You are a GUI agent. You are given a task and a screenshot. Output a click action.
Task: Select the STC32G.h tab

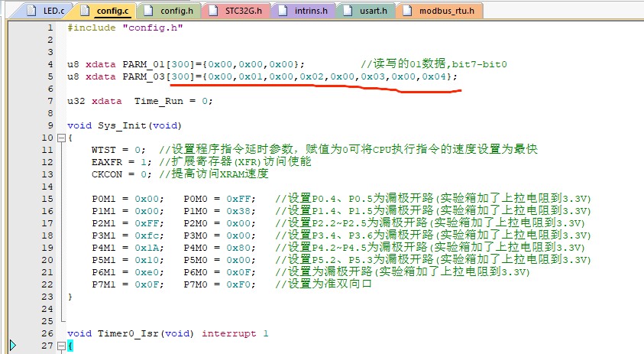[x=241, y=11]
